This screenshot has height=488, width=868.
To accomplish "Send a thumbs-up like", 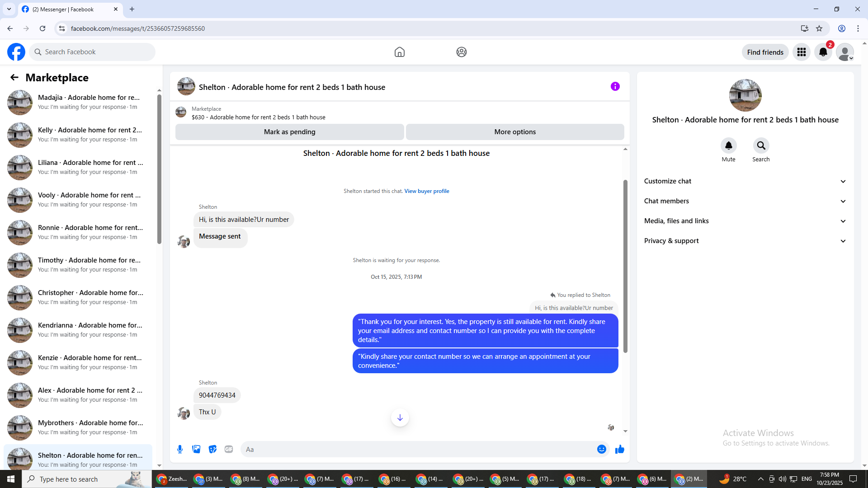I will [x=620, y=449].
